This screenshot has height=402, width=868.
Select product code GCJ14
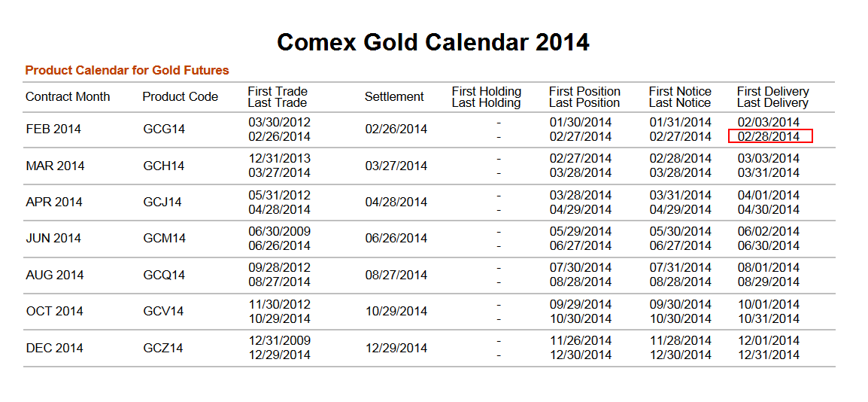pos(162,202)
